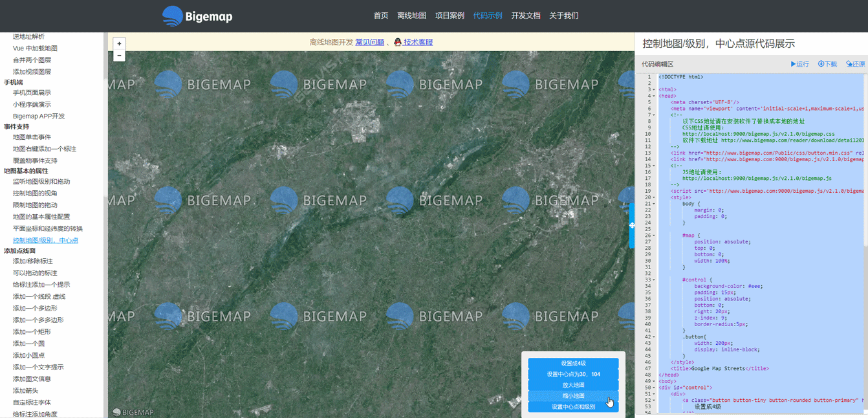The height and width of the screenshot is (418, 868).
Task: Open the 控制地图/级别，中心点 example
Action: pos(45,240)
